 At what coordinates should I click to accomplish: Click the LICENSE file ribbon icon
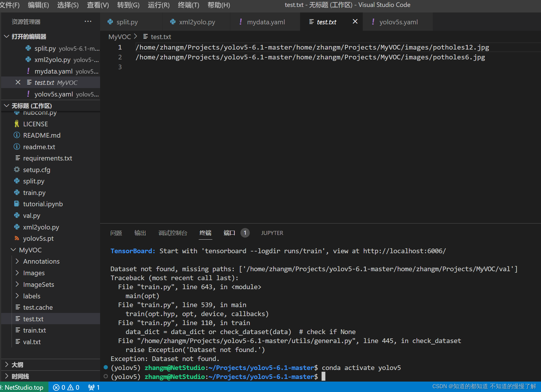pyautogui.click(x=17, y=124)
